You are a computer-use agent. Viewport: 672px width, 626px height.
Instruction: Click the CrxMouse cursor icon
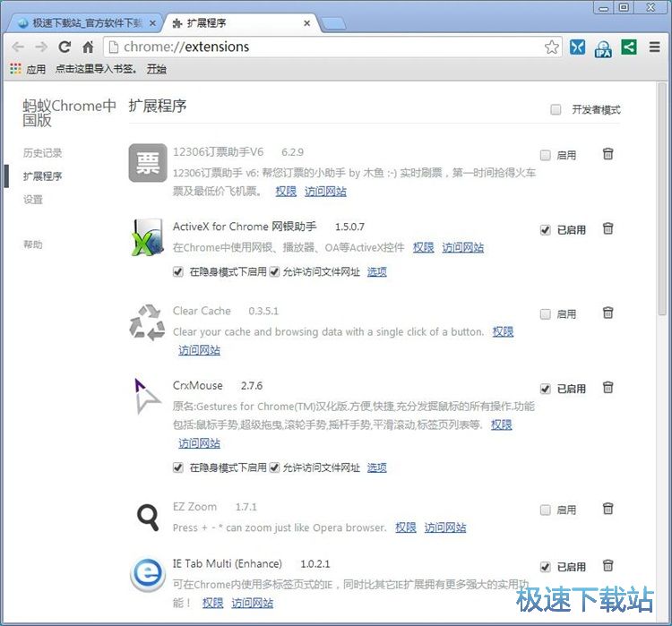(x=147, y=397)
